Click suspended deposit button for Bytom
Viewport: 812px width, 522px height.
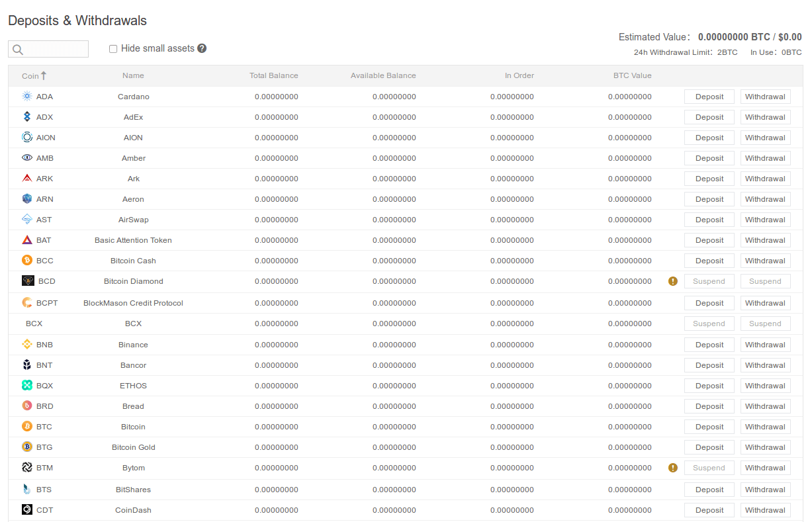click(709, 468)
